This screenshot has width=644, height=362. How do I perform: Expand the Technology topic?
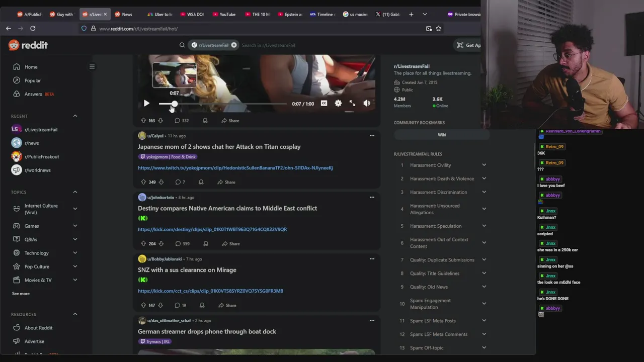(x=75, y=253)
